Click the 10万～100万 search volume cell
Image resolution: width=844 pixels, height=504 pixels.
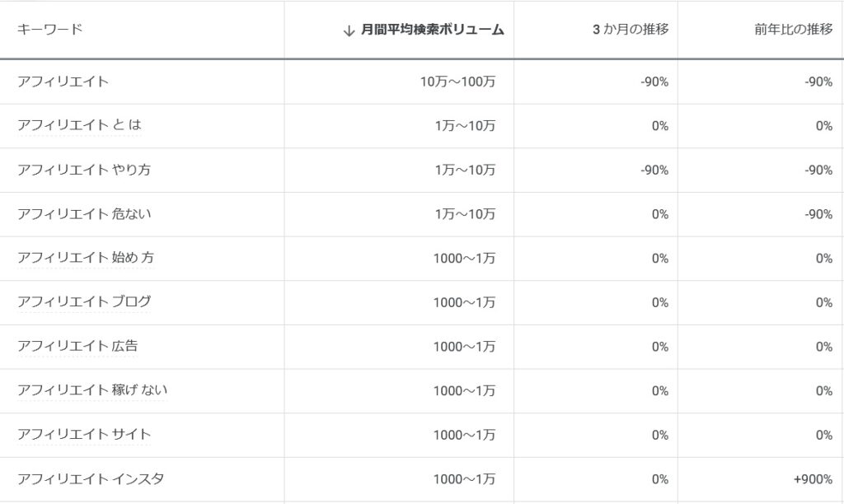[x=457, y=82]
